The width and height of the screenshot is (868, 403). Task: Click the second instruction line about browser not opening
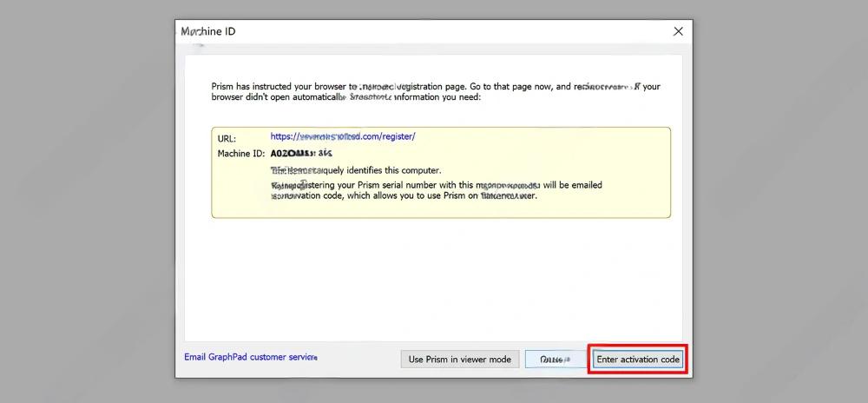point(347,98)
